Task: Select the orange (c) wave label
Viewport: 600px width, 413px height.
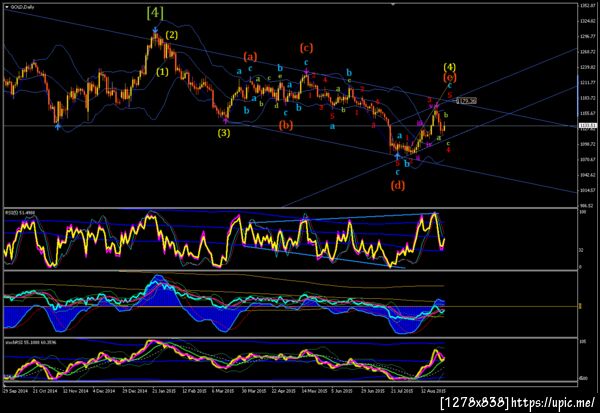Action: point(306,47)
